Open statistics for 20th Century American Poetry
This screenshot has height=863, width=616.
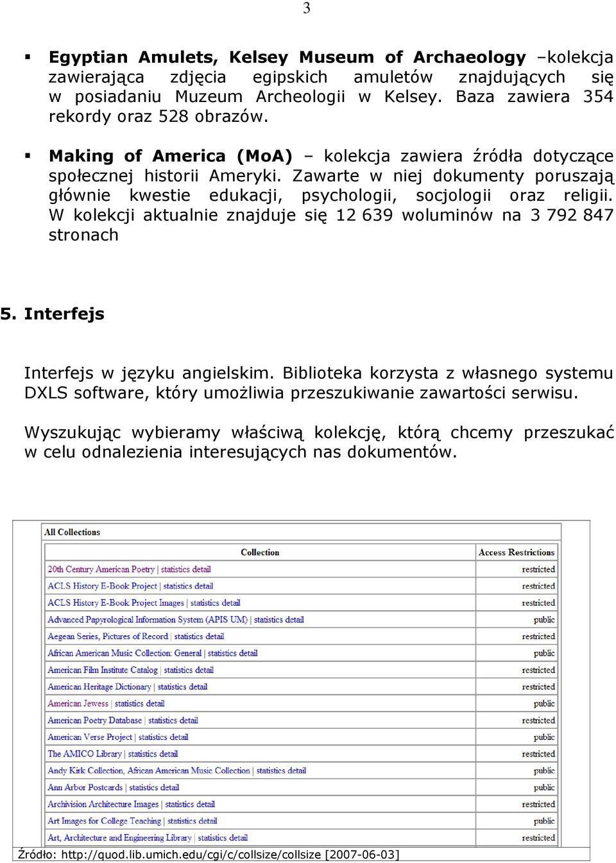pyautogui.click(x=175, y=569)
